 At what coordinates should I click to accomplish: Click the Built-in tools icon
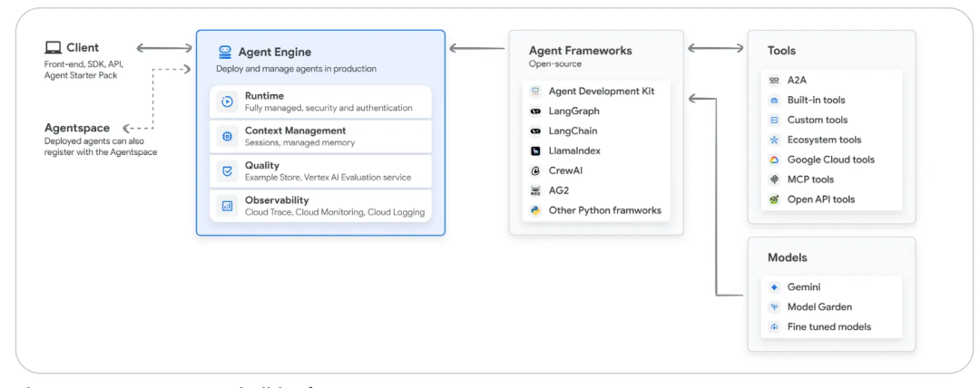[774, 100]
